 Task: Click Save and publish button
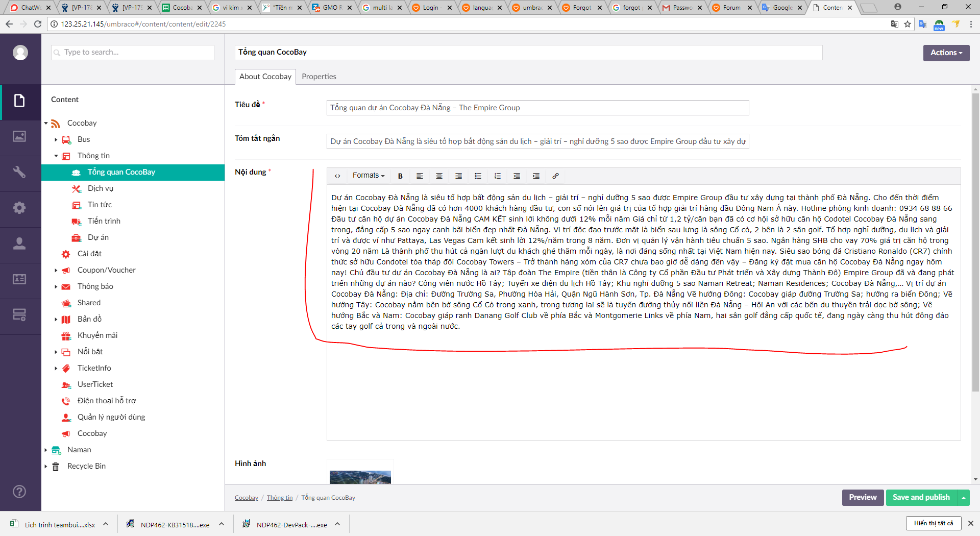[x=921, y=497]
